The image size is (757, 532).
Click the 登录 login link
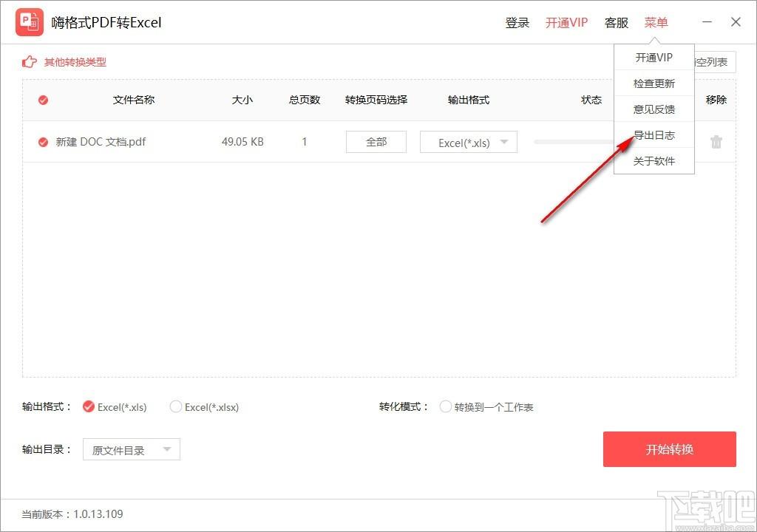pos(517,23)
